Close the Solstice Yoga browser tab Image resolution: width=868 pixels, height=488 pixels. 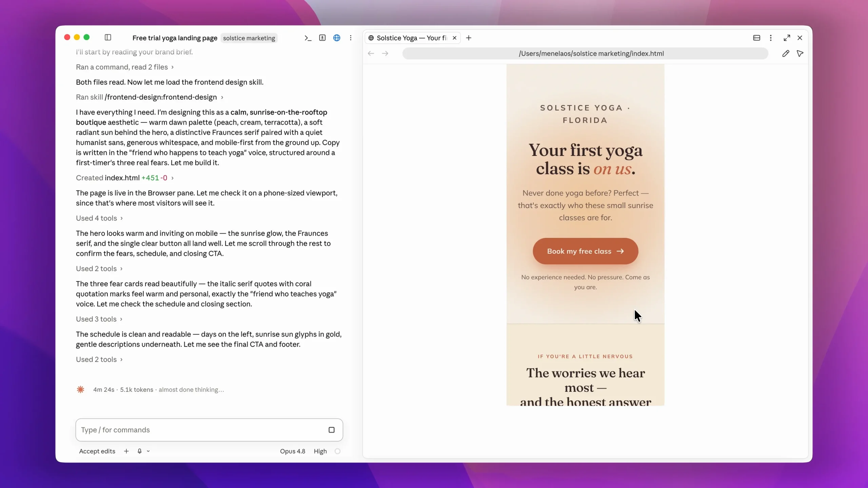(454, 38)
